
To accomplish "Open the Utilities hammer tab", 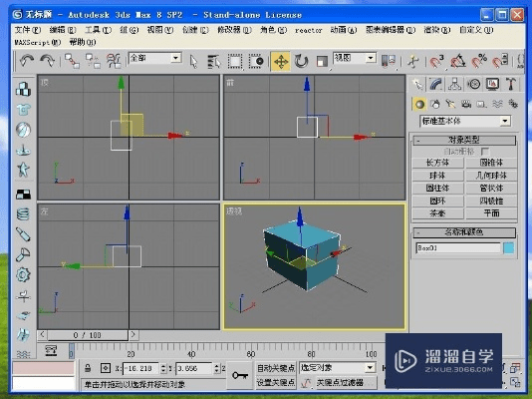I will tap(511, 84).
